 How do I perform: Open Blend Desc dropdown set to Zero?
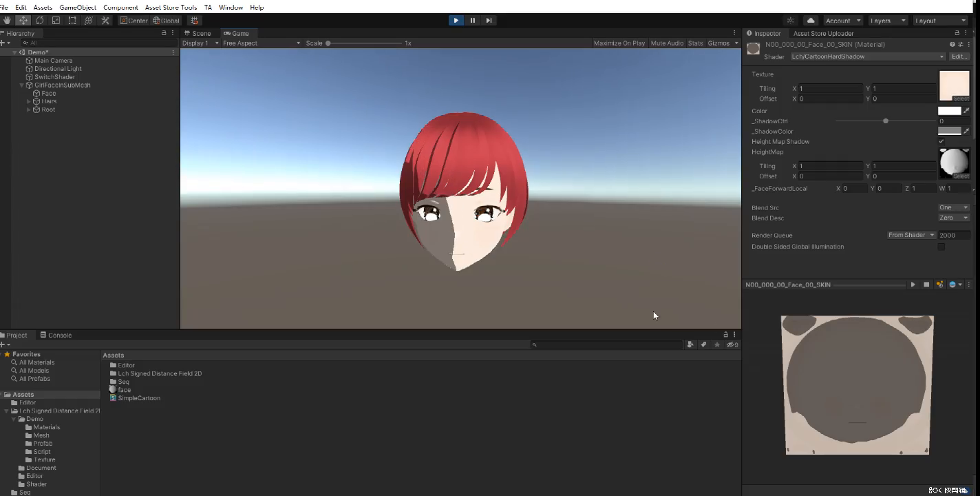coord(954,218)
